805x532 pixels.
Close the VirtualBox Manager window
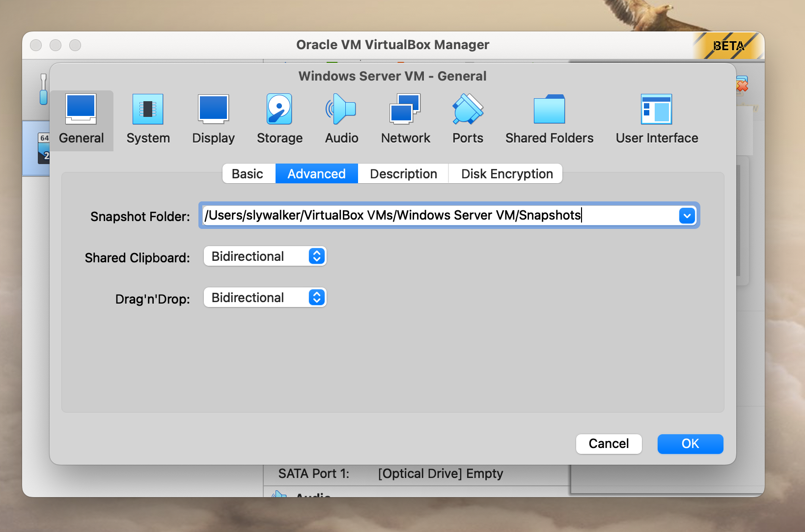(36, 45)
